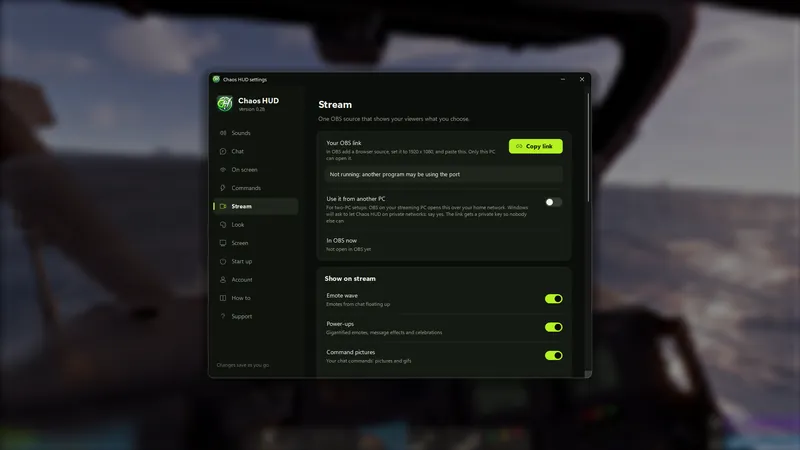Turn off the Emote wave toggle
800x450 pixels.
554,298
